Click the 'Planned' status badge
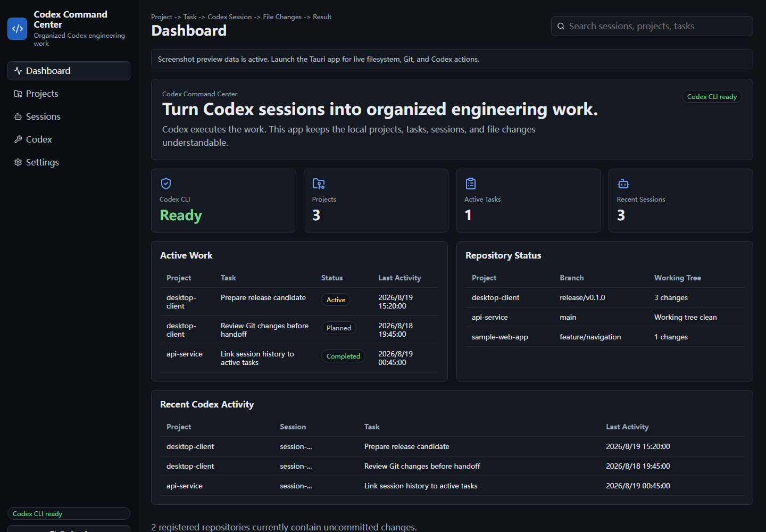 339,328
